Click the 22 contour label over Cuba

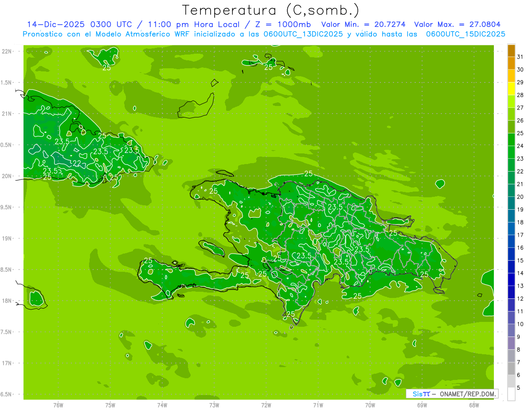pos(77,163)
